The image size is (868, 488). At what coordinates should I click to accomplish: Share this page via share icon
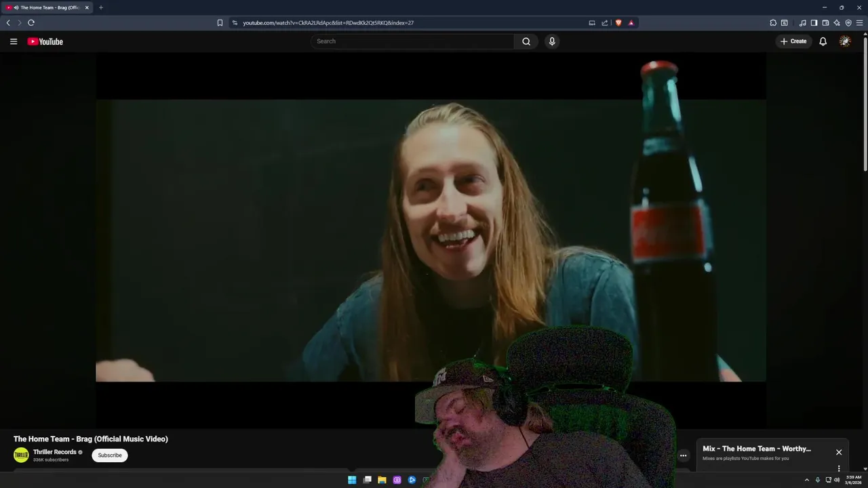[x=605, y=22]
